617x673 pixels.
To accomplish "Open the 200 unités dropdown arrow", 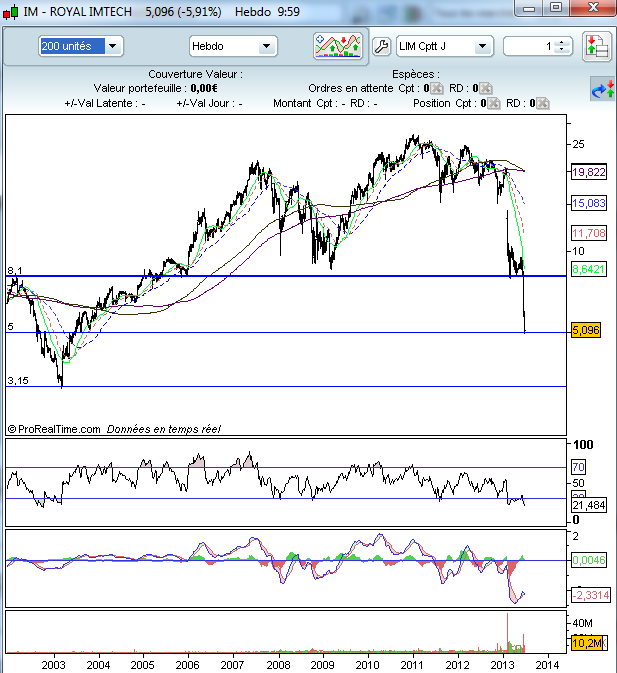I will point(113,46).
